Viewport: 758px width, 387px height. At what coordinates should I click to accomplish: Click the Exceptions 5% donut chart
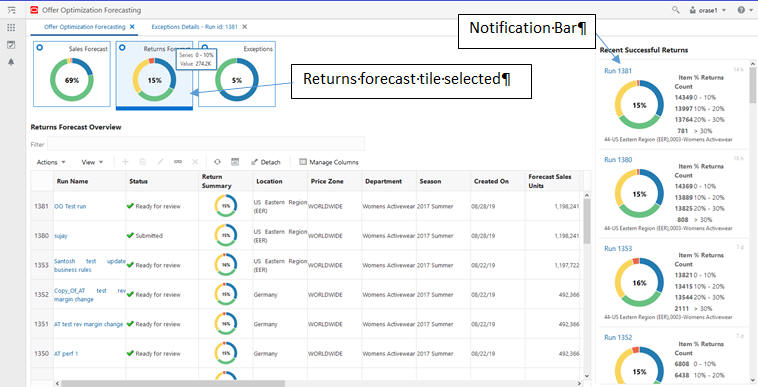pos(236,80)
